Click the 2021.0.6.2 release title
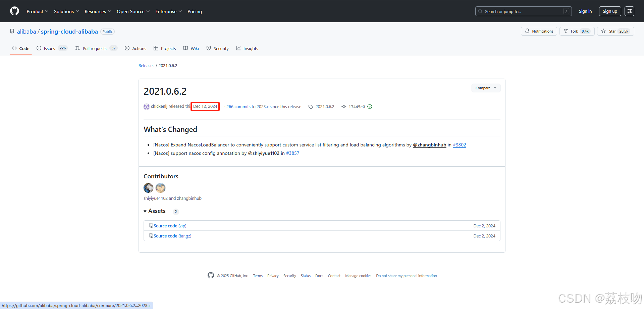Viewport: 644px width, 309px height. point(165,91)
